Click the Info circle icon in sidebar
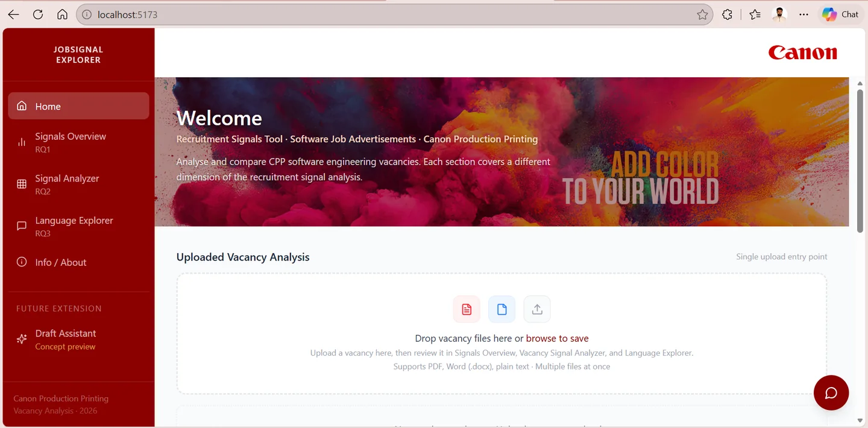 coord(22,262)
